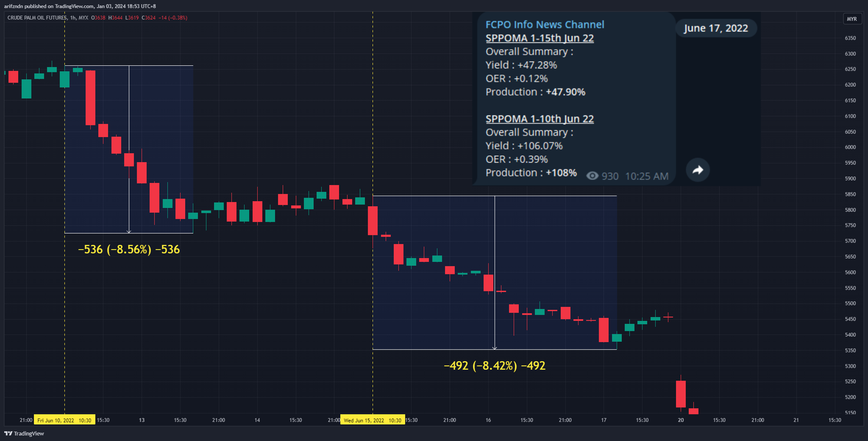Click the eye views icon beside 930

(592, 176)
